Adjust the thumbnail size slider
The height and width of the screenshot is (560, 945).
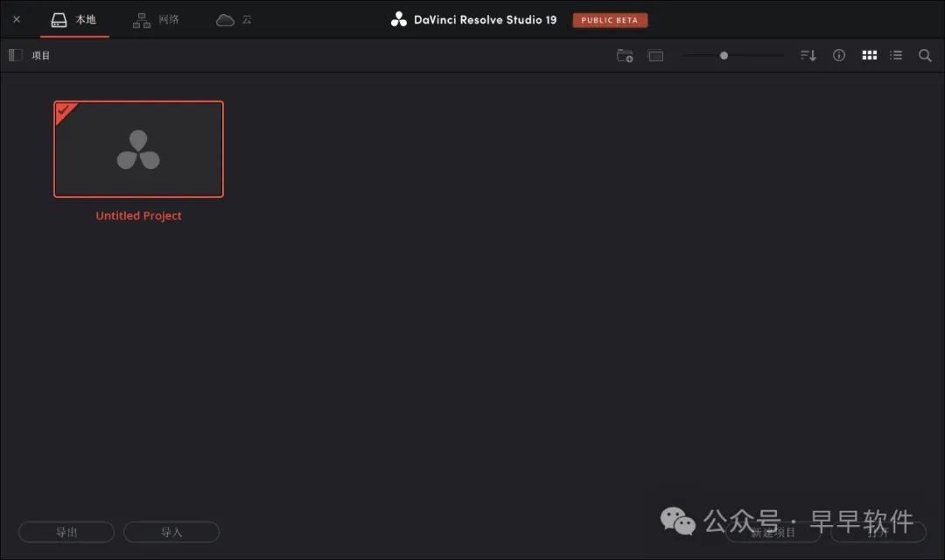point(724,55)
